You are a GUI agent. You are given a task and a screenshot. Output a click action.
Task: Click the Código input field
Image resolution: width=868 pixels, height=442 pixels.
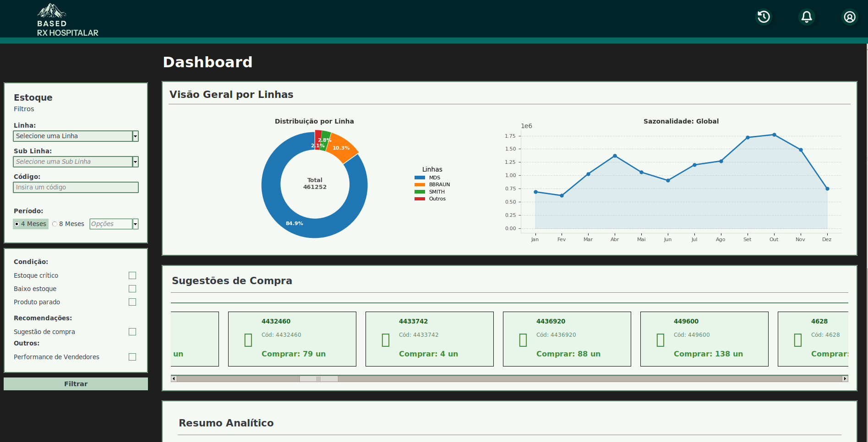click(x=76, y=187)
